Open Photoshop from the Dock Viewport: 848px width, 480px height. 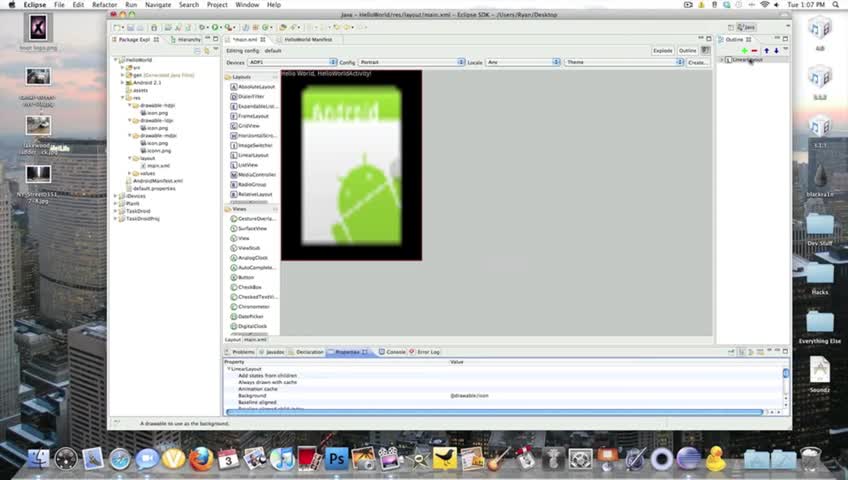[336, 459]
